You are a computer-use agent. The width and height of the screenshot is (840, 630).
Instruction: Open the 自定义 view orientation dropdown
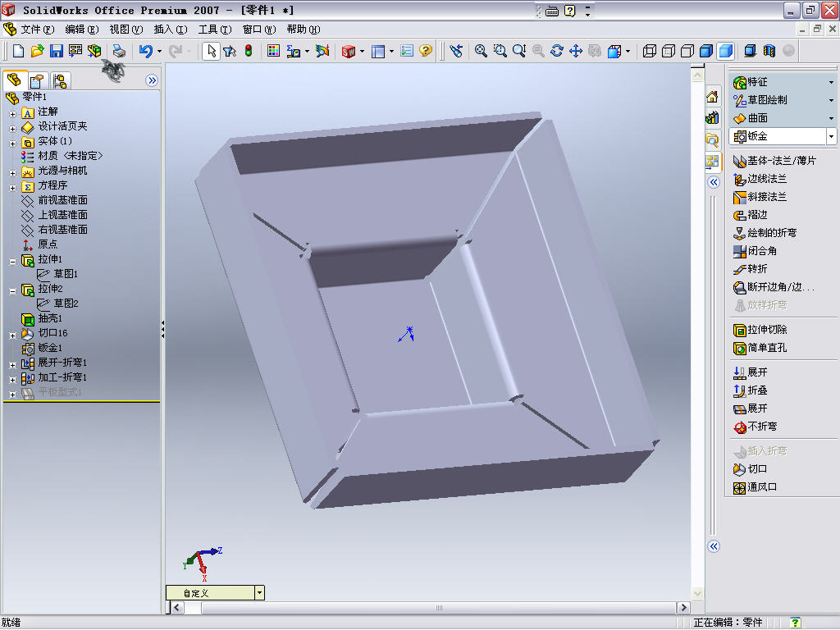click(x=259, y=592)
